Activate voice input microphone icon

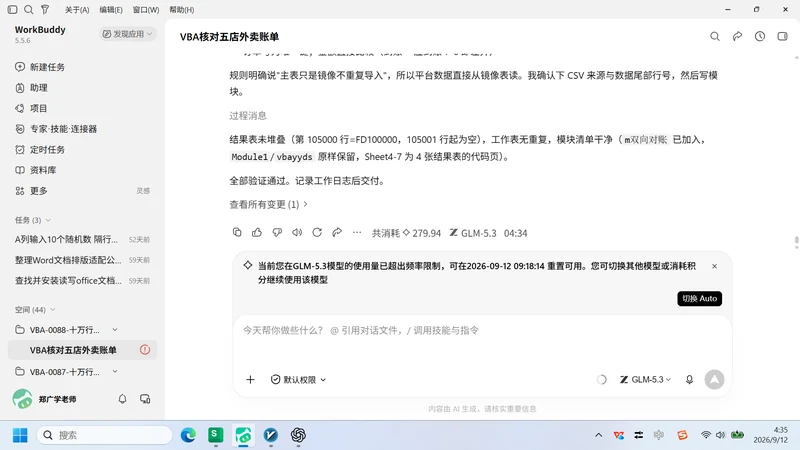pos(689,380)
